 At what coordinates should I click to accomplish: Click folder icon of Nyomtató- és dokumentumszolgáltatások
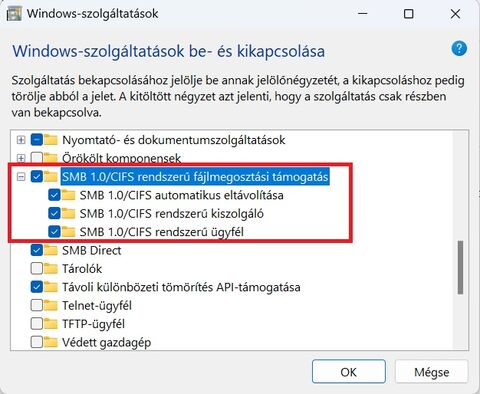click(x=51, y=140)
